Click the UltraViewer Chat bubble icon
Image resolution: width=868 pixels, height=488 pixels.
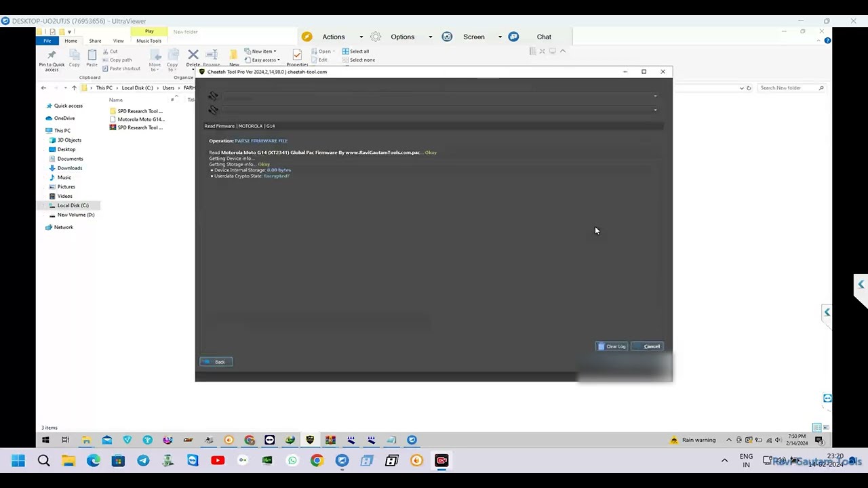pyautogui.click(x=513, y=37)
